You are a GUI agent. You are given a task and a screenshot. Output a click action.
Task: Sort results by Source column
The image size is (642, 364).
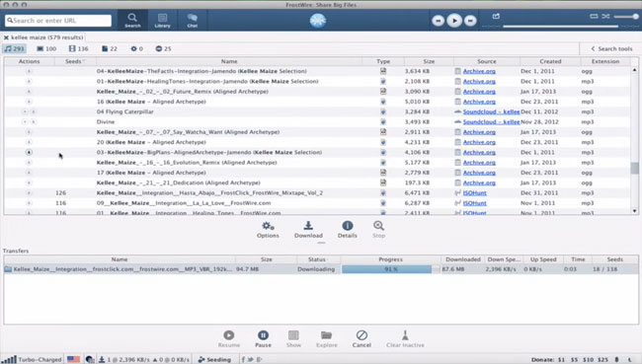[486, 61]
